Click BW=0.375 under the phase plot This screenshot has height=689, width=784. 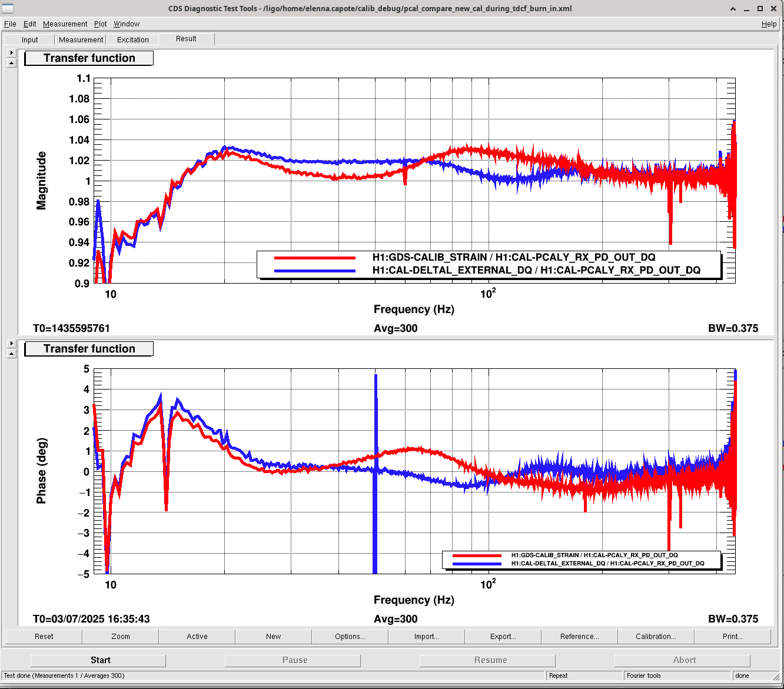click(x=733, y=619)
